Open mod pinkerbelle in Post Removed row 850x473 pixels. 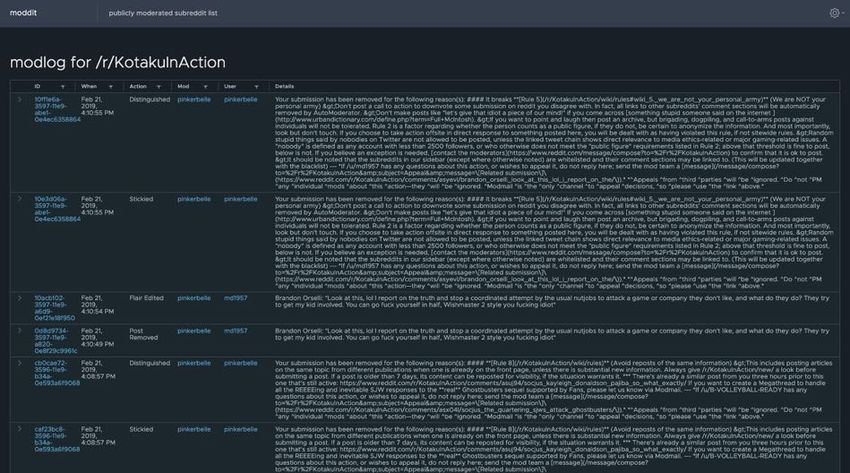pyautogui.click(x=194, y=331)
